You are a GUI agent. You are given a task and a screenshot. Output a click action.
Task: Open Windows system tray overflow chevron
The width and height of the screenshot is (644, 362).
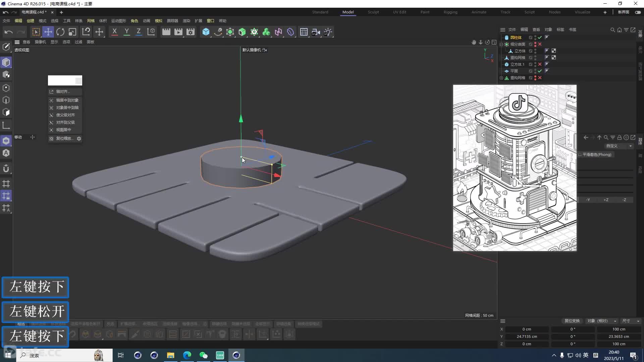click(x=554, y=355)
